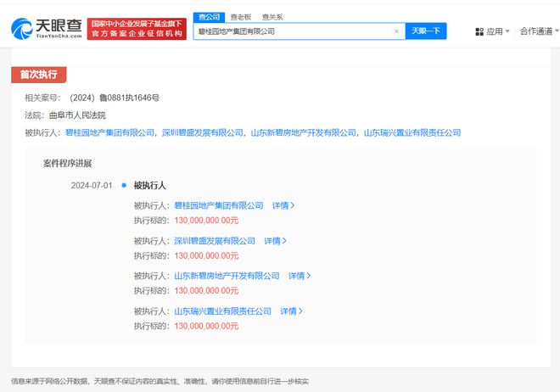This screenshot has height=392, width=560.
Task: Click 详情 next to 深圳碧盛发展有限公司
Action: click(x=275, y=241)
